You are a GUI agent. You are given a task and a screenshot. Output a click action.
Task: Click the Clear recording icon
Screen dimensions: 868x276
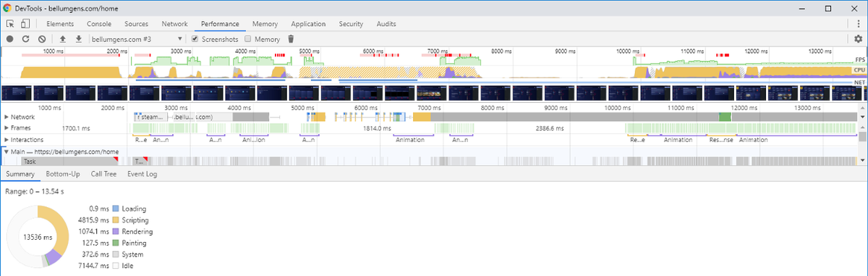coord(42,39)
